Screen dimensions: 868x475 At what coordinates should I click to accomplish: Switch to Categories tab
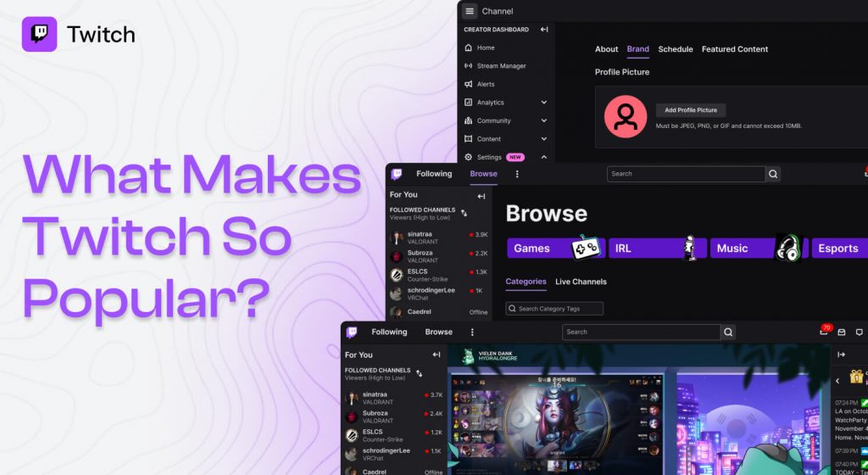coord(526,282)
